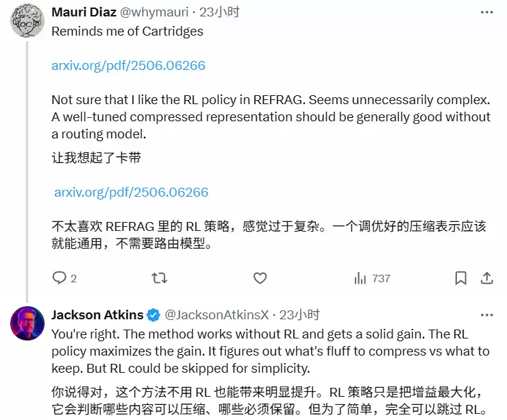The width and height of the screenshot is (507, 420).
Task: Open Mauri Diaz's profile avatar
Action: pos(27,22)
